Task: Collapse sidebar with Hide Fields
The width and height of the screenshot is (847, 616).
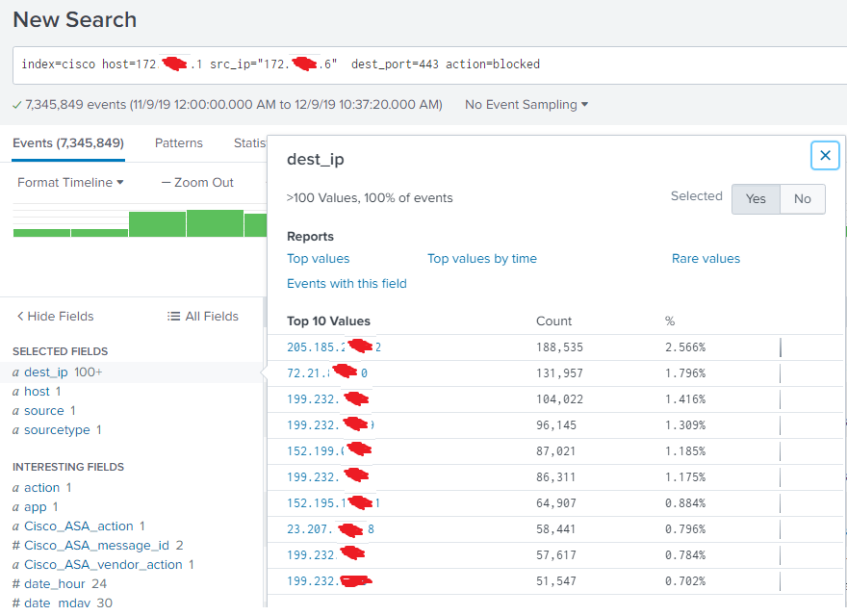Action: (x=55, y=316)
